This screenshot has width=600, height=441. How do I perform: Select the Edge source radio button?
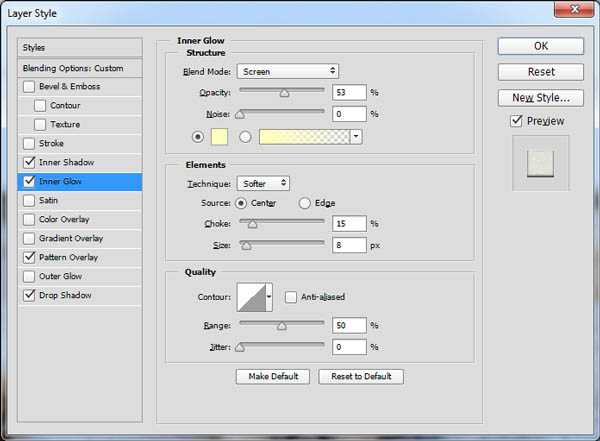click(x=305, y=203)
